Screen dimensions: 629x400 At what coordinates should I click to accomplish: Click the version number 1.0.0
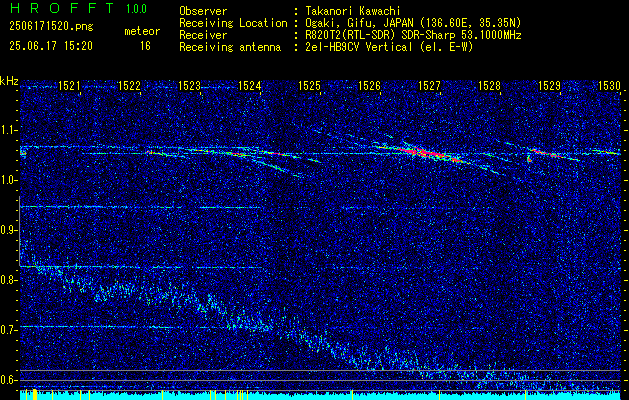[136, 9]
